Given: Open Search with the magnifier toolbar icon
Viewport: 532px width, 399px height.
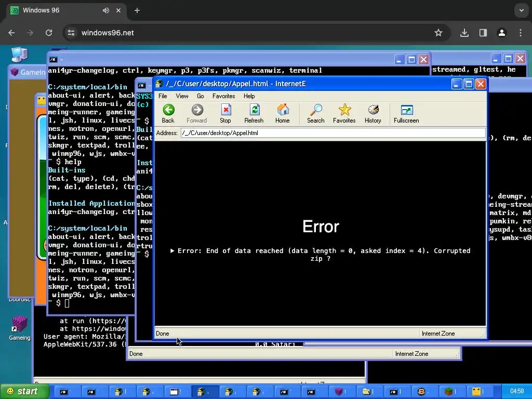Looking at the screenshot, I should (x=316, y=110).
